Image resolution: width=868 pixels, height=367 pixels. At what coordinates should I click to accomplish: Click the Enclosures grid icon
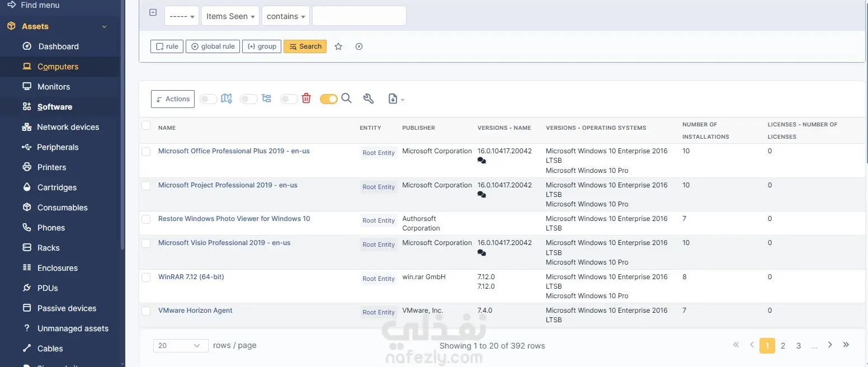click(x=27, y=268)
